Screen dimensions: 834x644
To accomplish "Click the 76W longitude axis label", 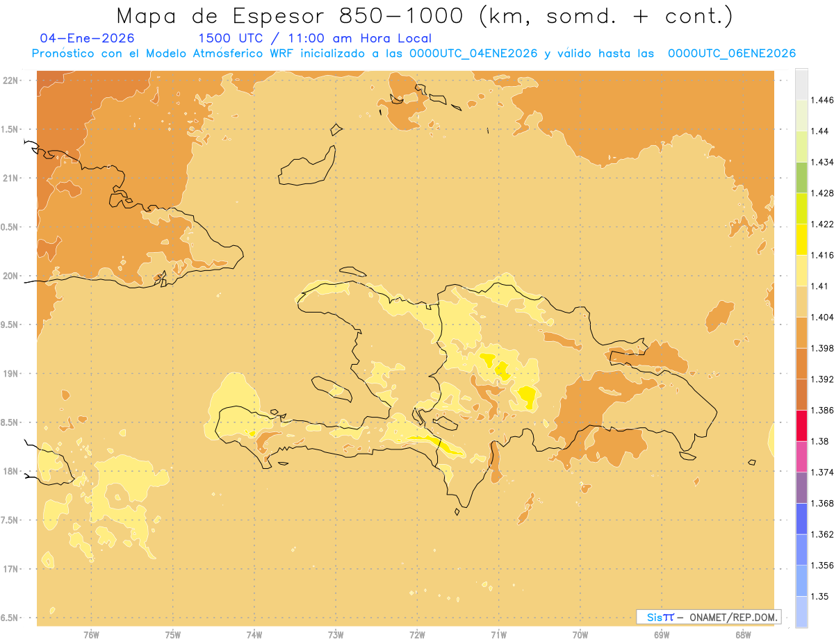I will [91, 635].
